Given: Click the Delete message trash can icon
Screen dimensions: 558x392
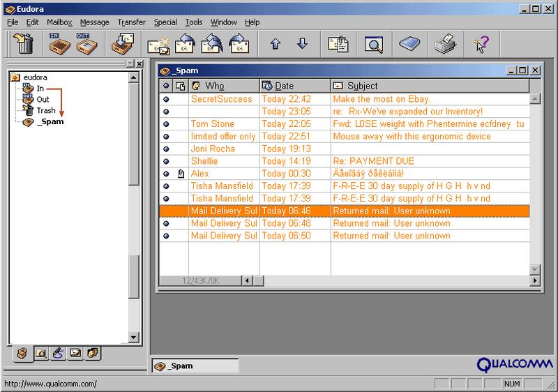Looking at the screenshot, I should pyautogui.click(x=24, y=44).
